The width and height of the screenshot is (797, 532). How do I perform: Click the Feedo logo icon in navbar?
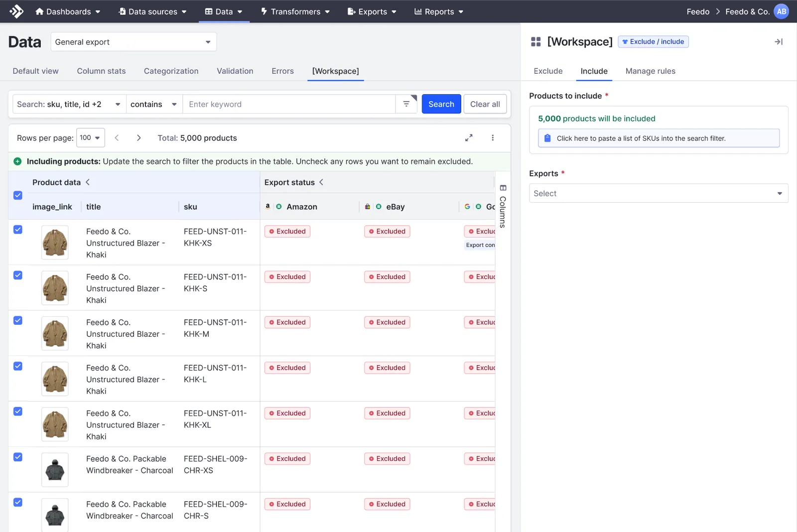[16, 11]
